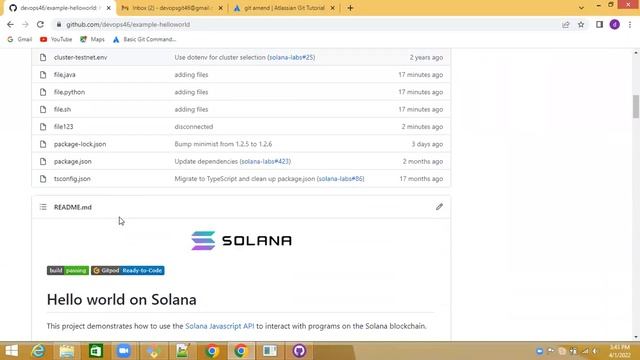Viewport: 640px width, 360px height.
Task: Open 'Migrate to TypeScript' commit message
Action: [245, 179]
